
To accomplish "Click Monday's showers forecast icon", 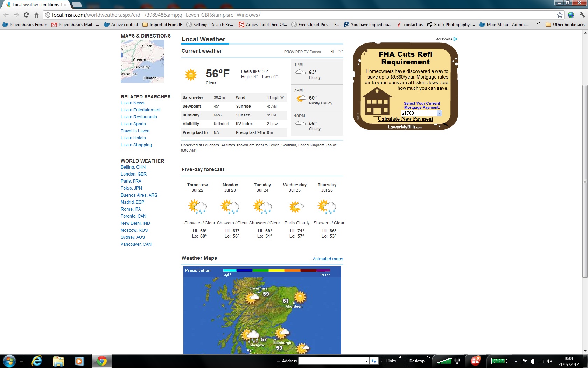I will [230, 206].
